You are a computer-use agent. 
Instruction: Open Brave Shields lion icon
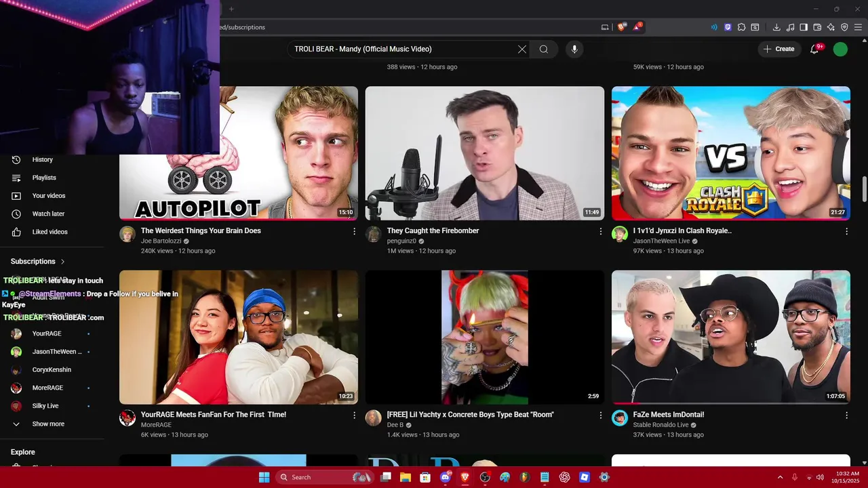point(621,27)
